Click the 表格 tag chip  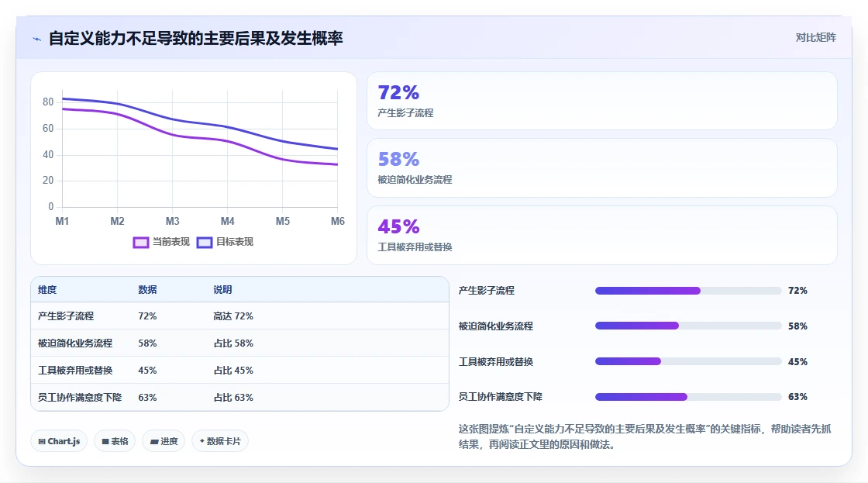[115, 441]
